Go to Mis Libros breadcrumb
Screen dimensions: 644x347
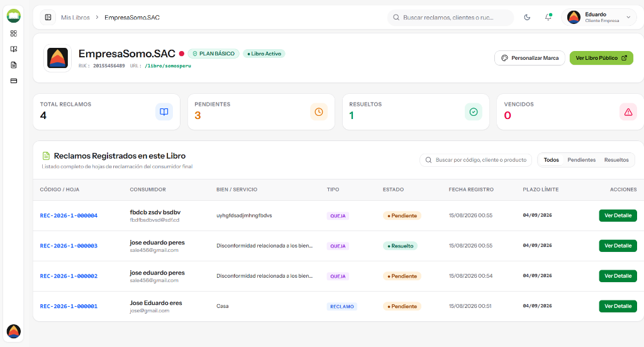(x=75, y=17)
